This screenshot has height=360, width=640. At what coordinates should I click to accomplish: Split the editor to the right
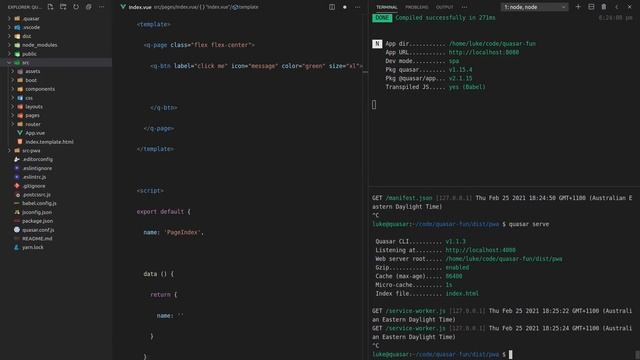pyautogui.click(x=332, y=7)
